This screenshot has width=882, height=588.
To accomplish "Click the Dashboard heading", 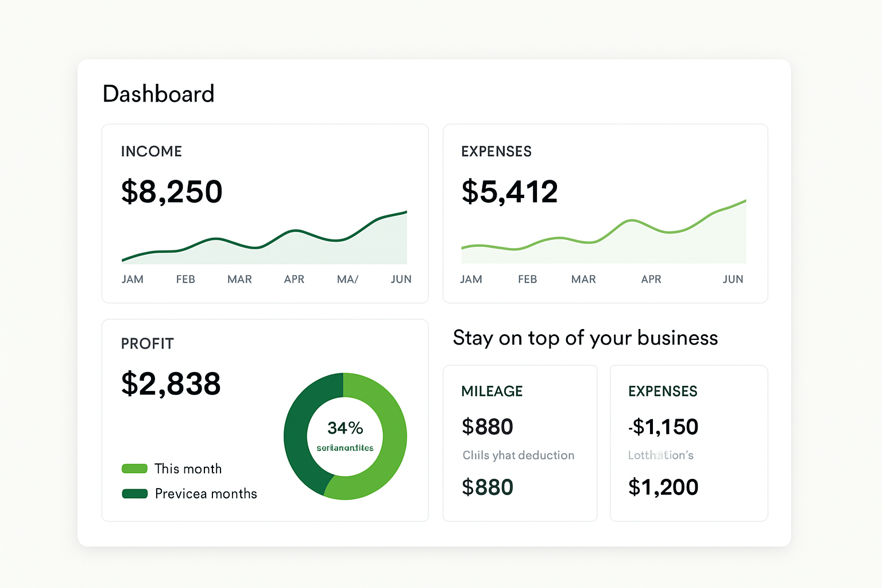I will (x=158, y=94).
